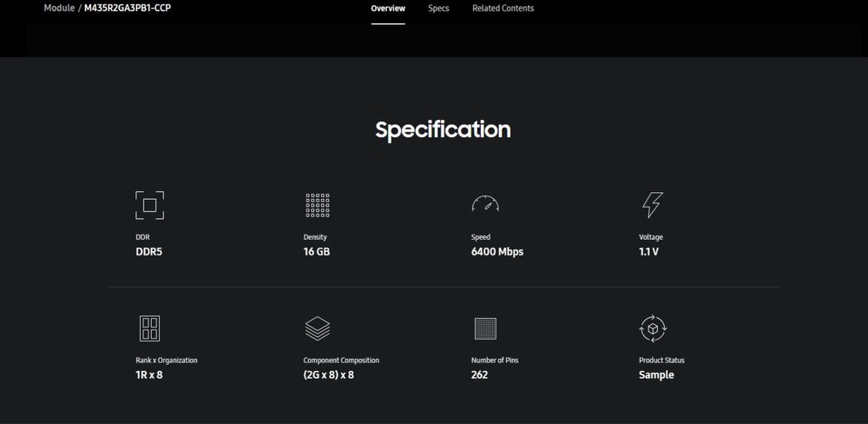
Task: Click the DDR label above DDR5
Action: (143, 237)
